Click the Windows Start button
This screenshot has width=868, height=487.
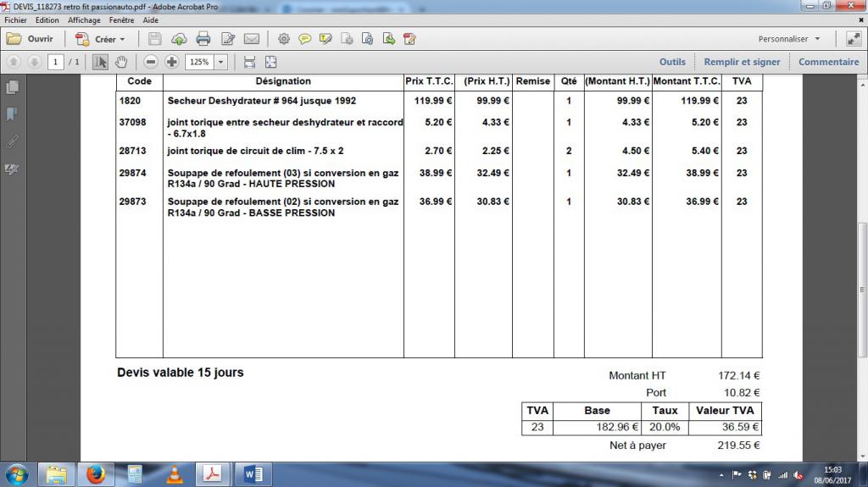[x=17, y=475]
